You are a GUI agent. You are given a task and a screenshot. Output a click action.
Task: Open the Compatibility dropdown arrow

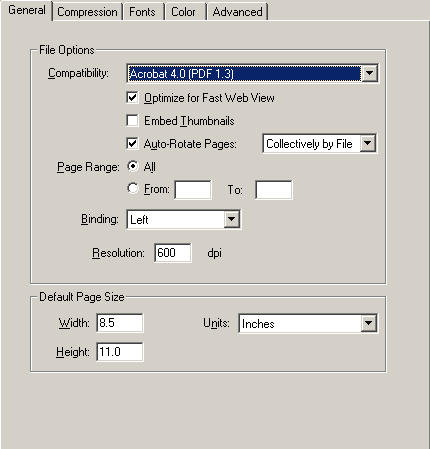(x=369, y=73)
